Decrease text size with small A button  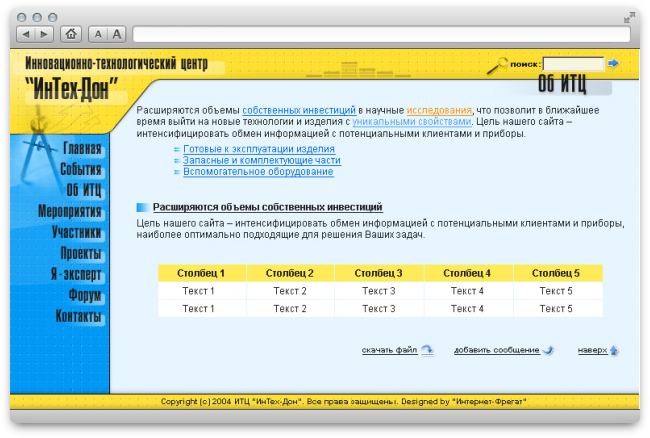click(98, 34)
